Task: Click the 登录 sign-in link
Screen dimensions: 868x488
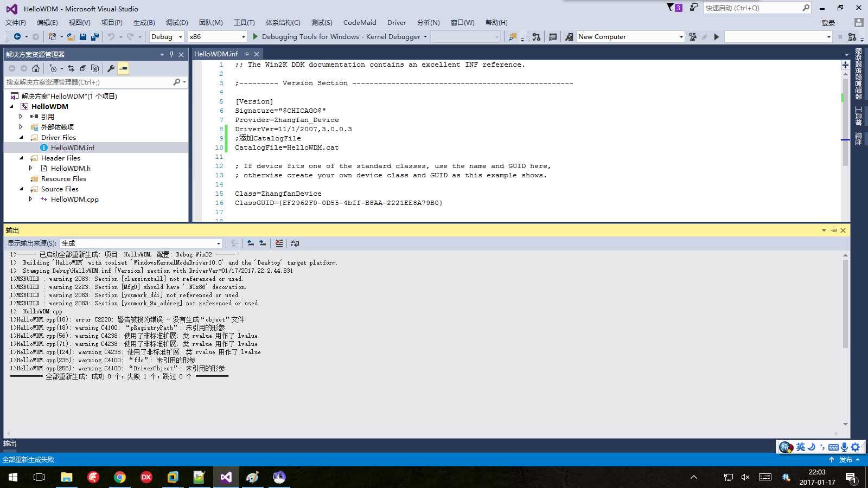Action: coord(828,23)
